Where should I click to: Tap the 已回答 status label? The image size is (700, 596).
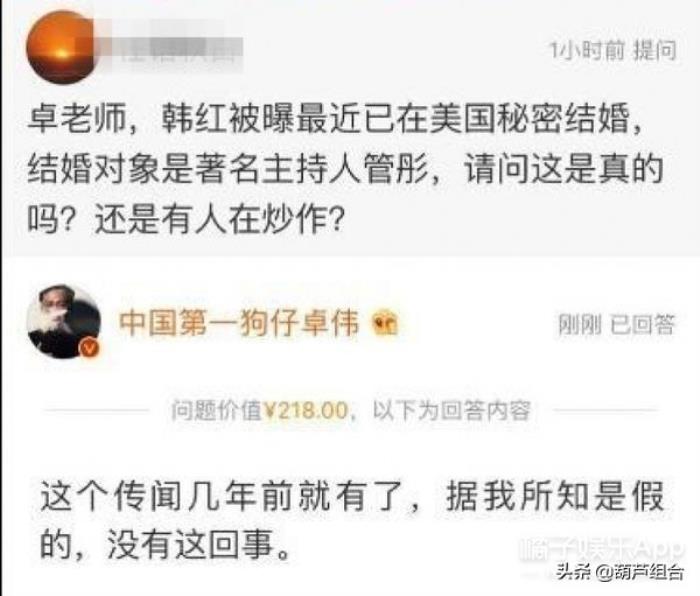642,324
